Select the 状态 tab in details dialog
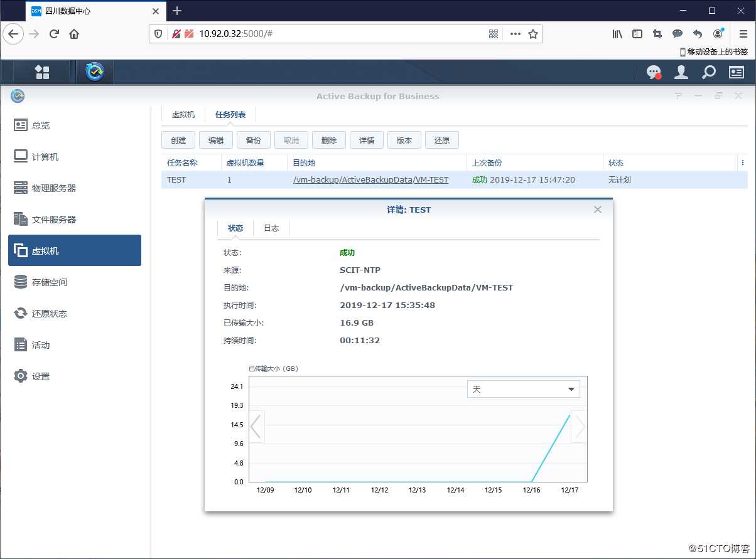 click(x=235, y=228)
